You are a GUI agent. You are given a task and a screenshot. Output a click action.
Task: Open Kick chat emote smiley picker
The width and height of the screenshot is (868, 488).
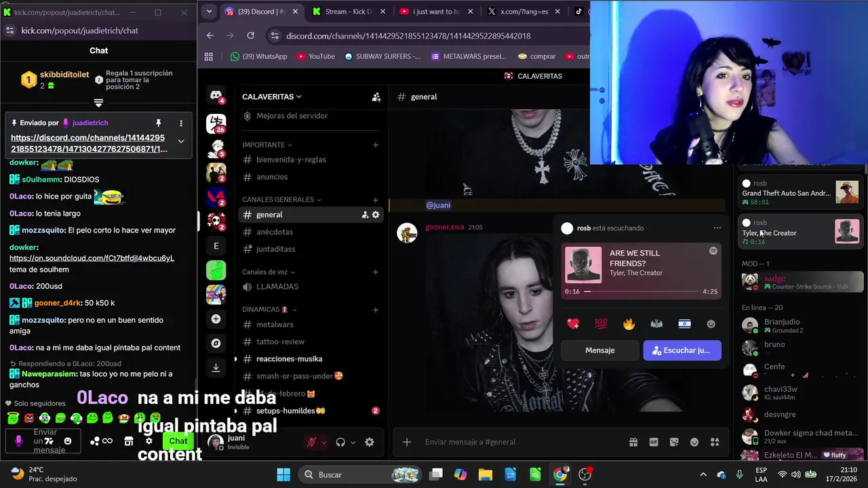click(x=68, y=441)
